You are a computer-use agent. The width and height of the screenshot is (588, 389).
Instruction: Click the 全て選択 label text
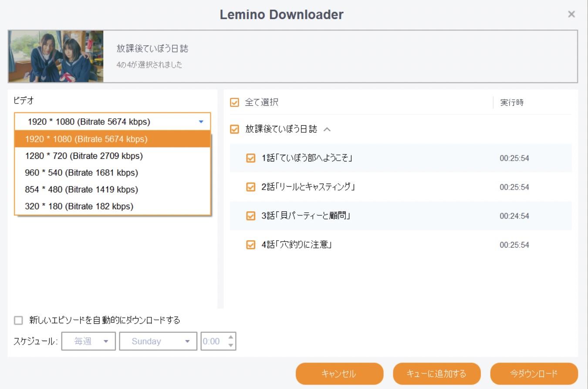261,103
